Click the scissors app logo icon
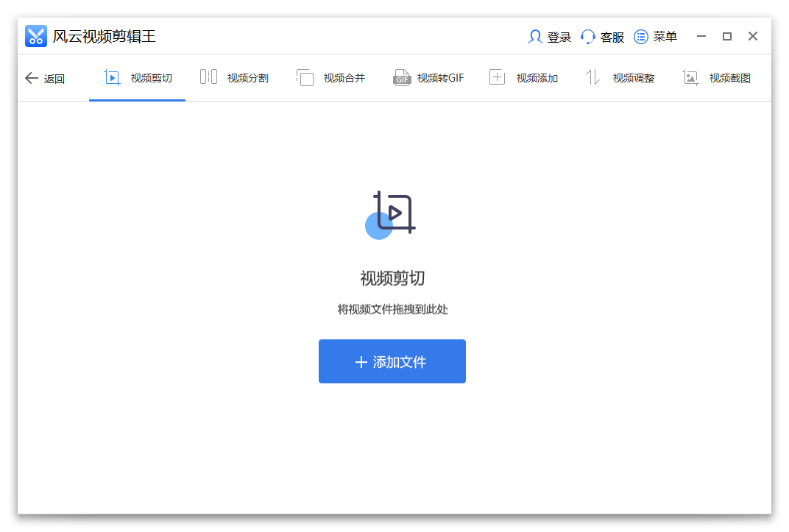The width and height of the screenshot is (789, 532). point(35,35)
